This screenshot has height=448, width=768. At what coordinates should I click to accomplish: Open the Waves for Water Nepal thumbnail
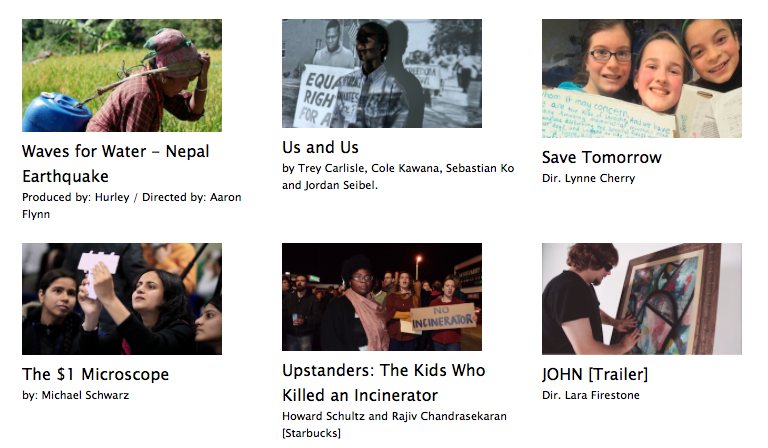[x=122, y=75]
